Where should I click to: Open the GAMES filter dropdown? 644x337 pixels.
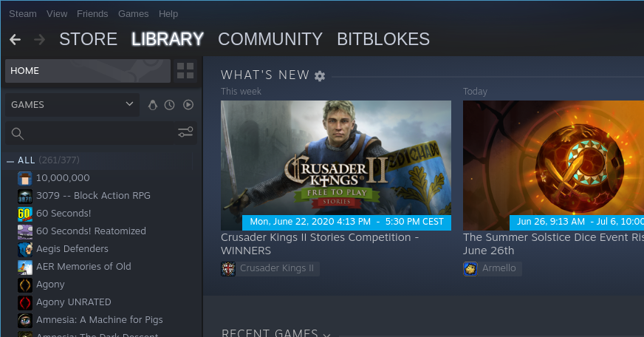72,105
